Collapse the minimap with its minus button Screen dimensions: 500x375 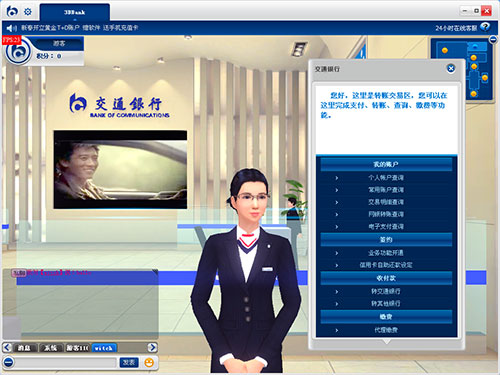(x=493, y=40)
